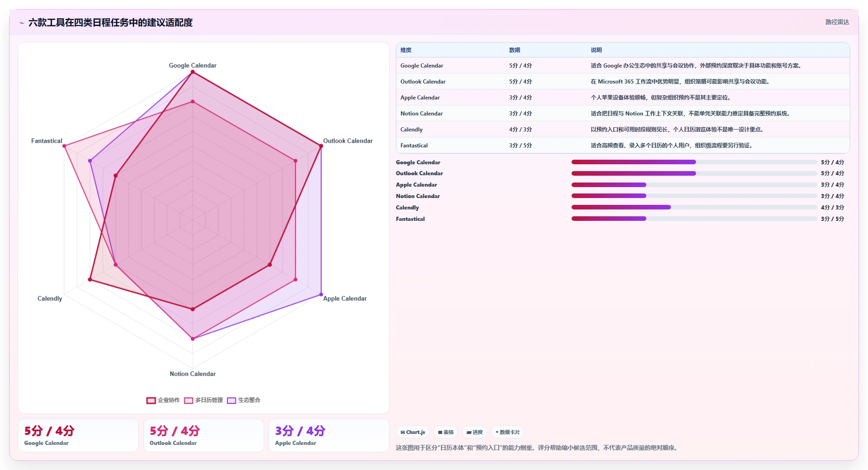The height and width of the screenshot is (470, 868).
Task: Click the Notion Calendar label beside its progress bar
Action: click(x=418, y=196)
